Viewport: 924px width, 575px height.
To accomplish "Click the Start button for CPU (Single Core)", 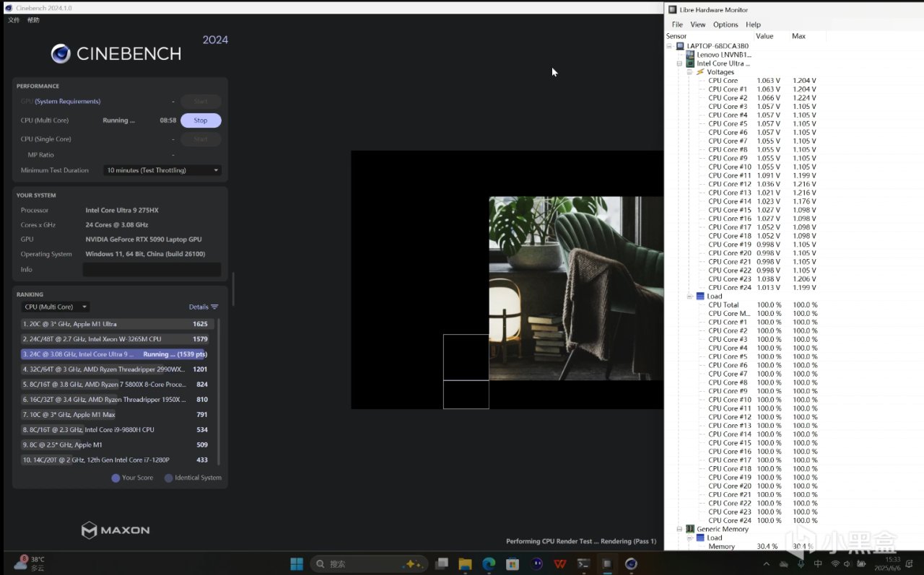I will (x=201, y=139).
